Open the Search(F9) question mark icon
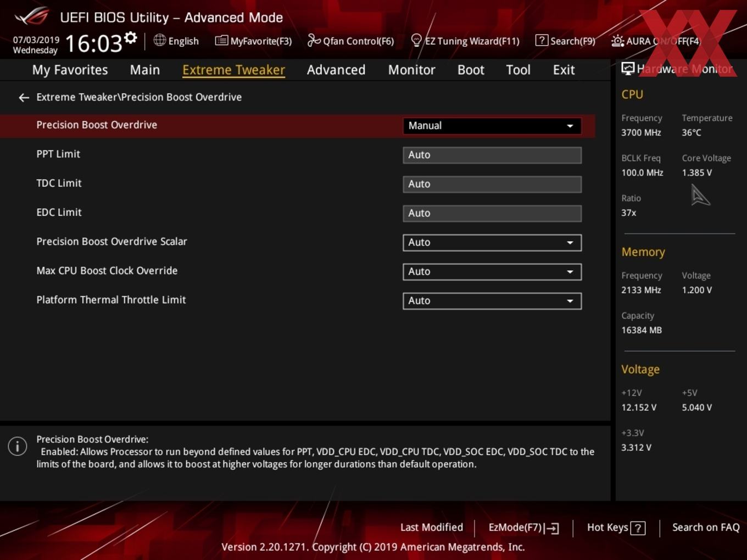 (542, 40)
